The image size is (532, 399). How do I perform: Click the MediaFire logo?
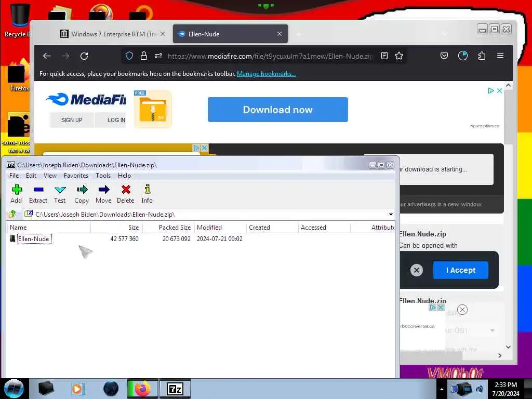click(86, 99)
